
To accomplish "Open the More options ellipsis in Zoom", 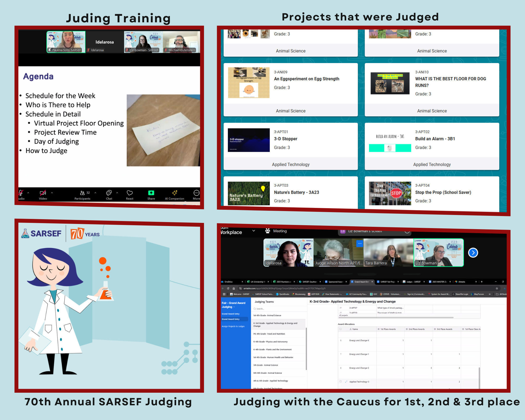I will [196, 193].
